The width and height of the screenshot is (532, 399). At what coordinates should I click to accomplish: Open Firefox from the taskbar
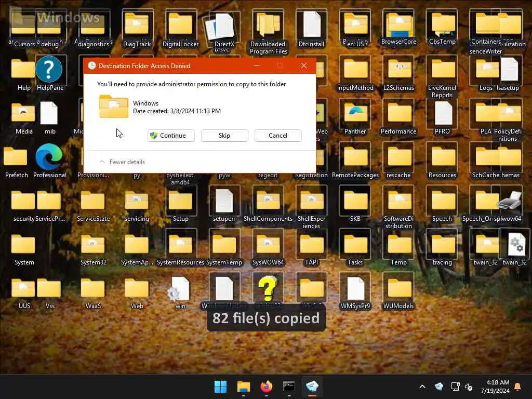(267, 387)
